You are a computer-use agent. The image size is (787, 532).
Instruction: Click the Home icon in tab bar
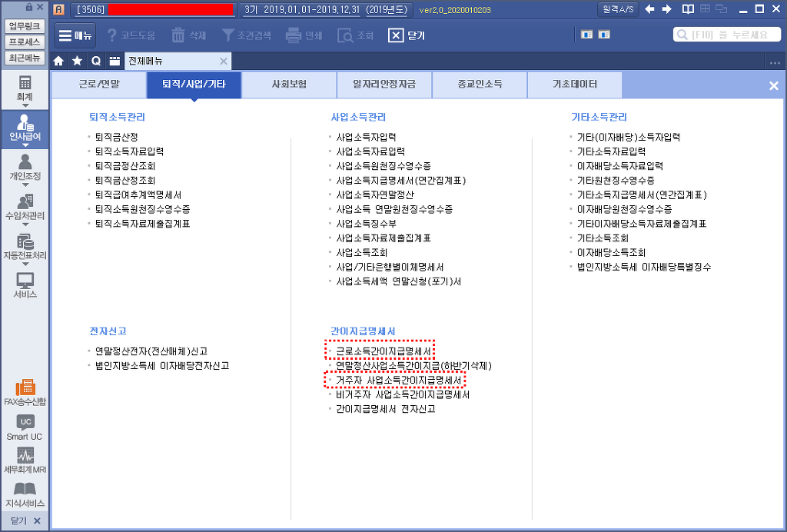tap(58, 61)
